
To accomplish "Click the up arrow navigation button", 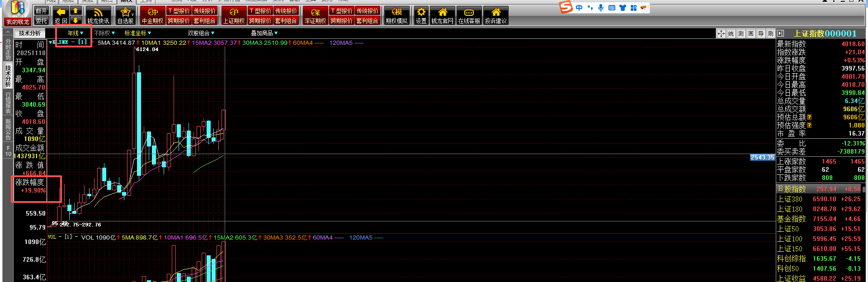I will (76, 10).
